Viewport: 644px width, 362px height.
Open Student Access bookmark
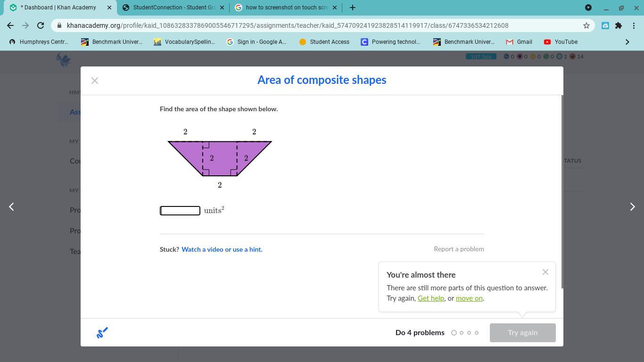tap(324, 42)
